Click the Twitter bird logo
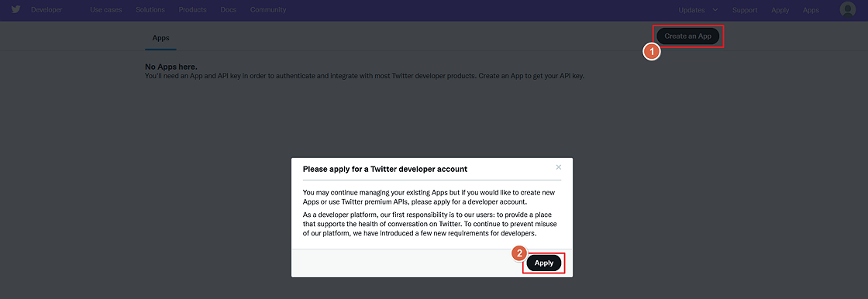This screenshot has height=299, width=868. tap(16, 9)
